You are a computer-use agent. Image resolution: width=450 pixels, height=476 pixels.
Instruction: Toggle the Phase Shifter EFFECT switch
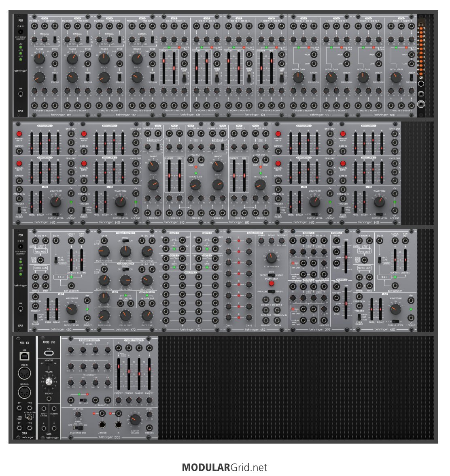125,241
